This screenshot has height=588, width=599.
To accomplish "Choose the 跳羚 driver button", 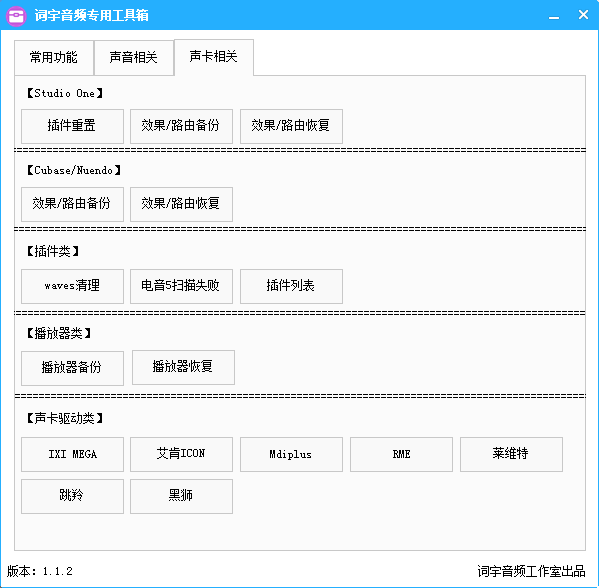I will click(x=72, y=496).
